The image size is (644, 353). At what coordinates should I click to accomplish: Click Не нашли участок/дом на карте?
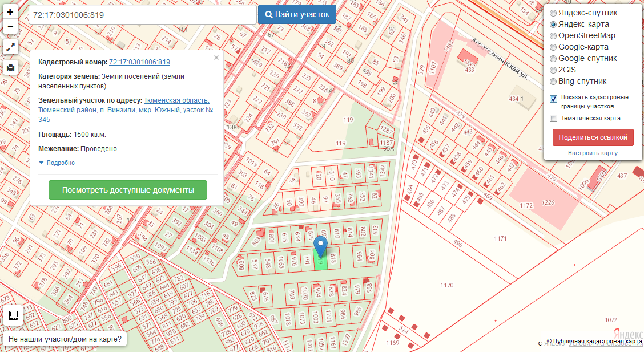pyautogui.click(x=65, y=339)
